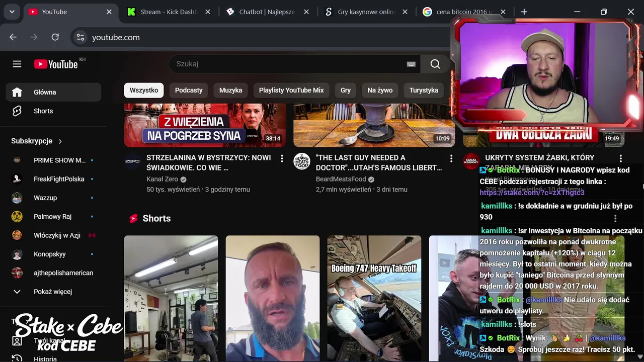Click the Główna home icon
The width and height of the screenshot is (644, 362).
click(x=17, y=92)
